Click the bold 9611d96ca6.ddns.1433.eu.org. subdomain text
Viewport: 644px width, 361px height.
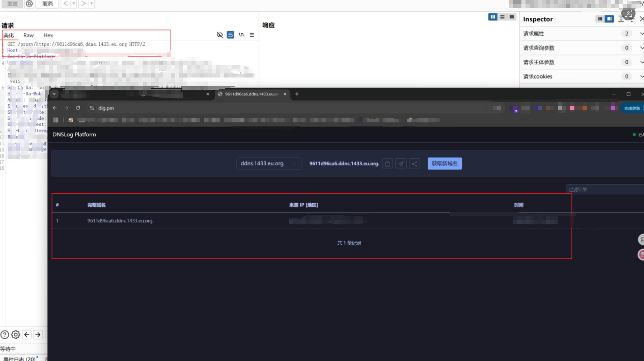344,164
